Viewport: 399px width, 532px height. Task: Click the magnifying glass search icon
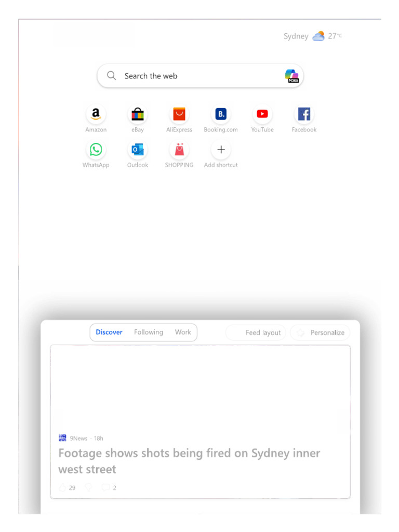111,76
